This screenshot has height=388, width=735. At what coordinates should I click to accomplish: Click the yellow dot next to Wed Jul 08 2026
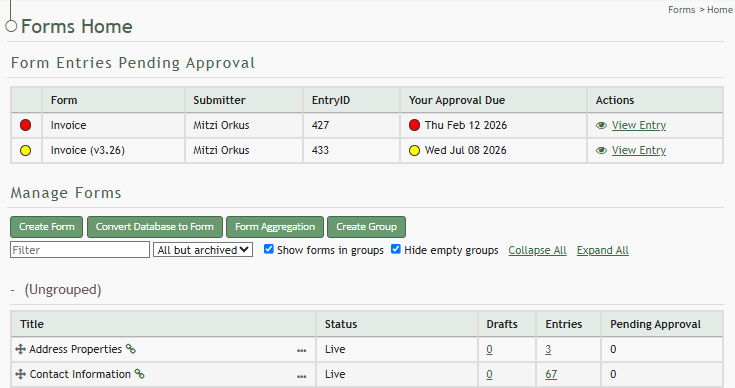coord(414,150)
